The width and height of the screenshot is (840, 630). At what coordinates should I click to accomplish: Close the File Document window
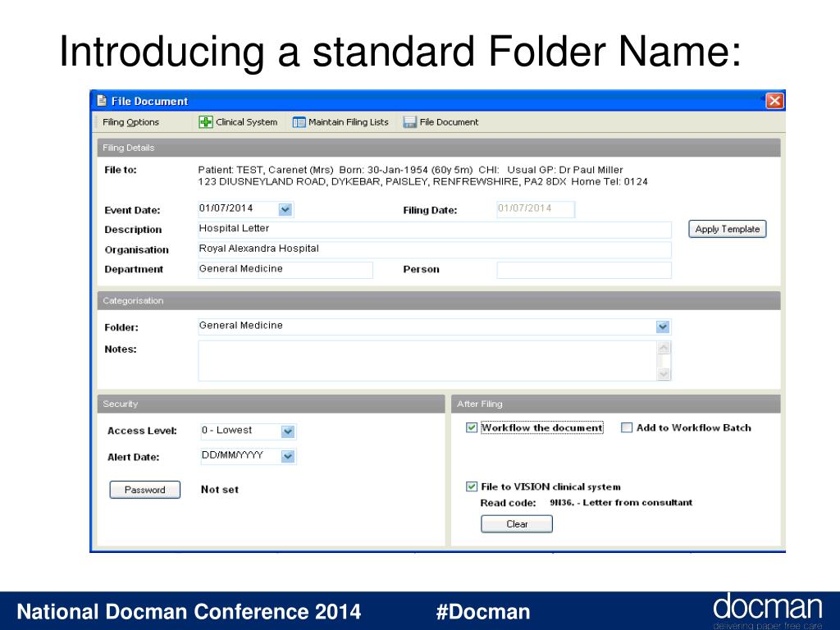click(x=774, y=101)
